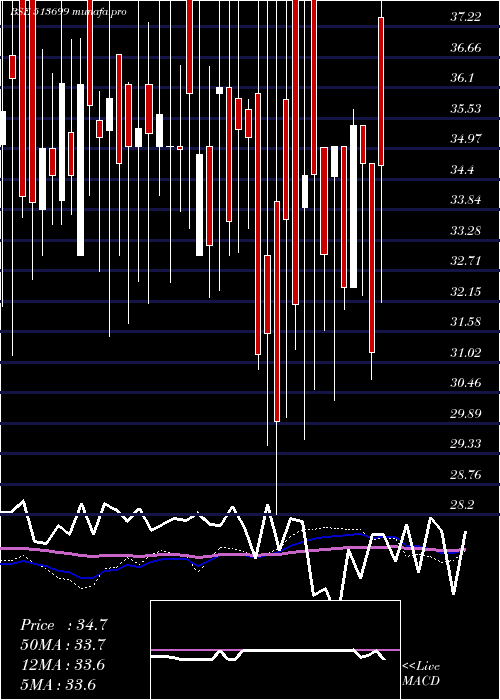Click the 50MA : 33.7 readout

click(63, 645)
